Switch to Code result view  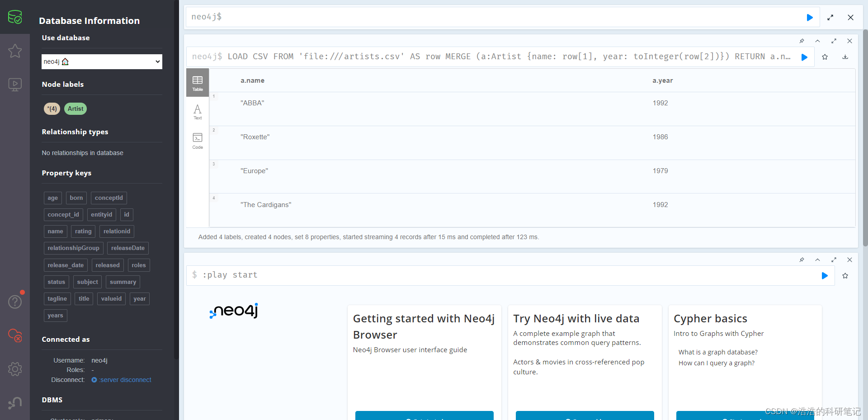click(x=198, y=141)
